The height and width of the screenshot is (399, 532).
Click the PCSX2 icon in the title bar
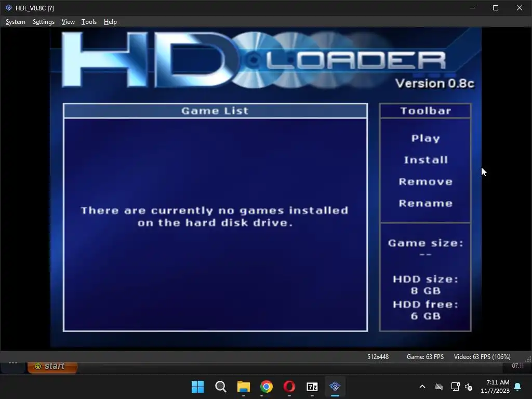(8, 8)
